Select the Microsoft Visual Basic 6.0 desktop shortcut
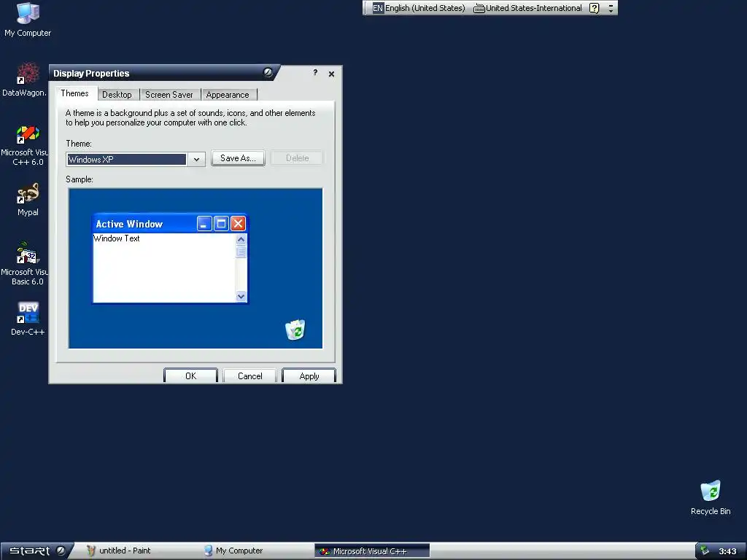 [x=24, y=264]
